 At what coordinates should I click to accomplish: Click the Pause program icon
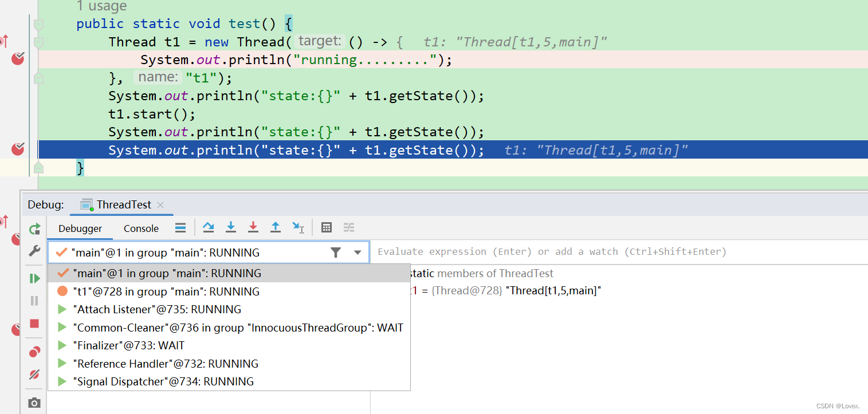[34, 301]
